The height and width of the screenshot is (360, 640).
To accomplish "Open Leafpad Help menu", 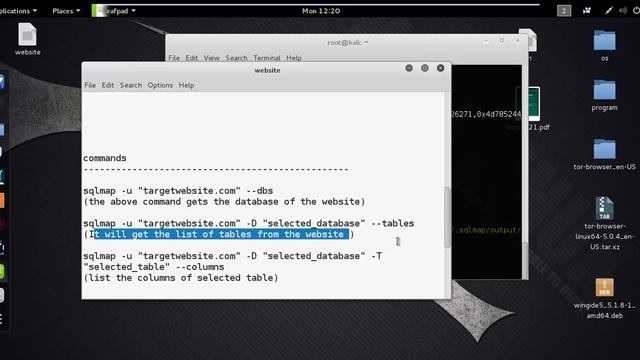I will 186,85.
